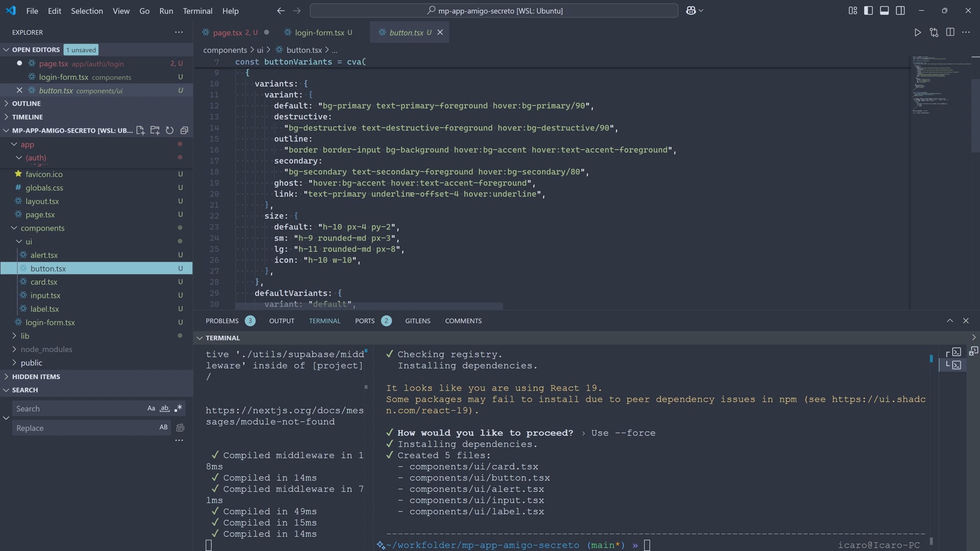Toggle Use Regular Expression in search
This screenshot has height=551, width=980.
(x=178, y=409)
